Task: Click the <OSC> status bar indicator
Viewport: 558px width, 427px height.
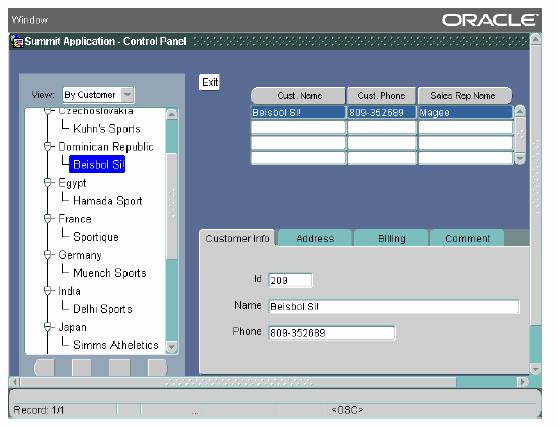Action: coord(347,410)
